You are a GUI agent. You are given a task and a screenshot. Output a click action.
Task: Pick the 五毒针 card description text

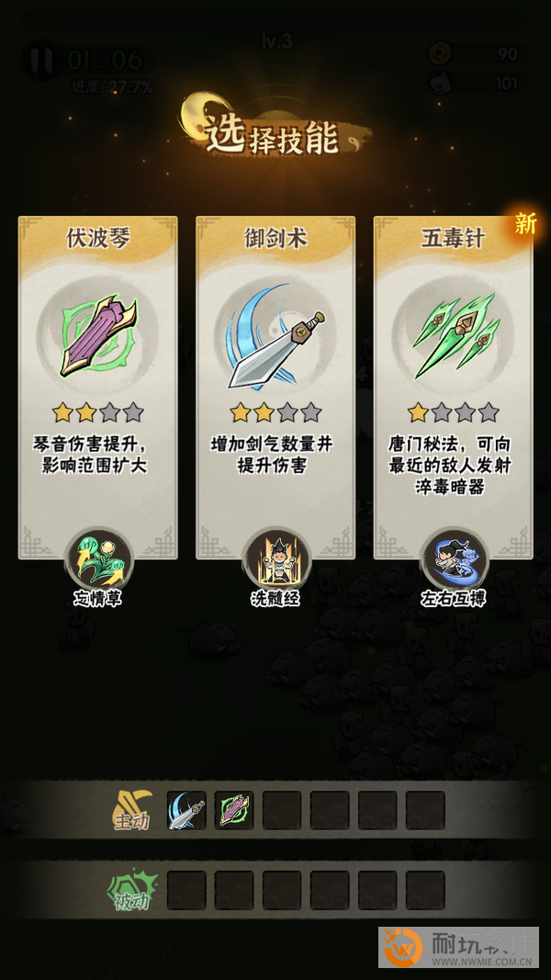[450, 466]
